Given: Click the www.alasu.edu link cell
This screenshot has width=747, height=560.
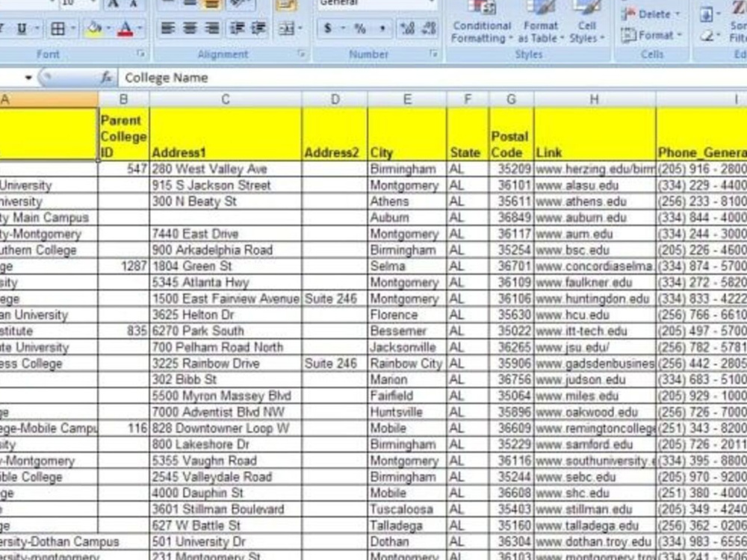Looking at the screenshot, I should click(595, 185).
